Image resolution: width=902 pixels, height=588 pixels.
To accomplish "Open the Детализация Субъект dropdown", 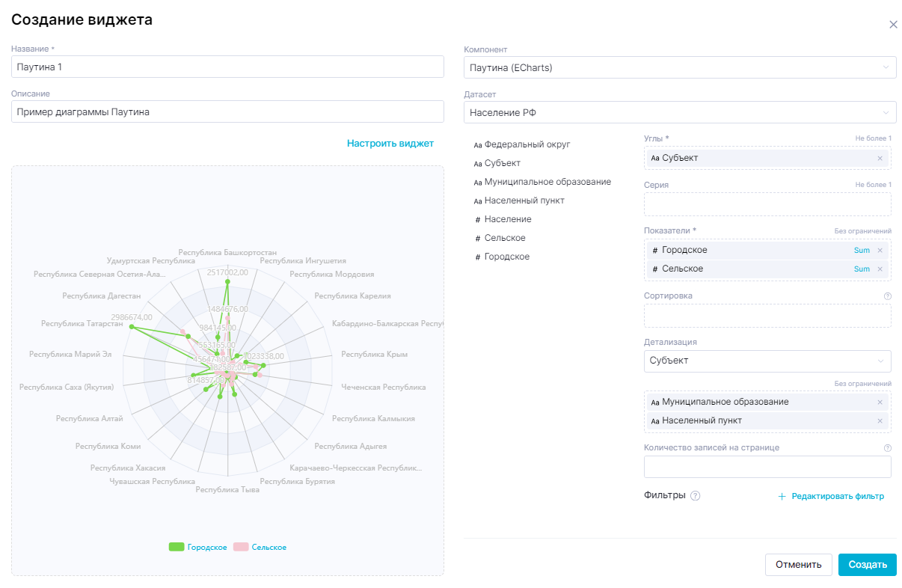I will pyautogui.click(x=767, y=361).
